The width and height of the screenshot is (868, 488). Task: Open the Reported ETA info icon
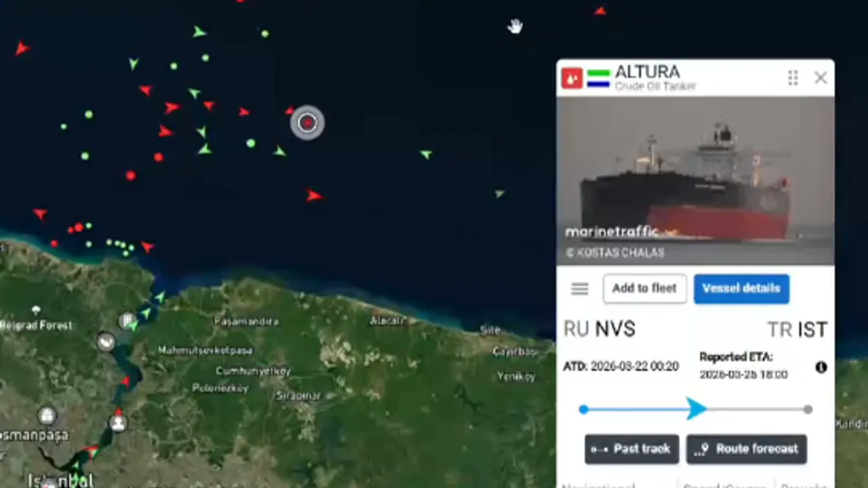click(x=821, y=367)
